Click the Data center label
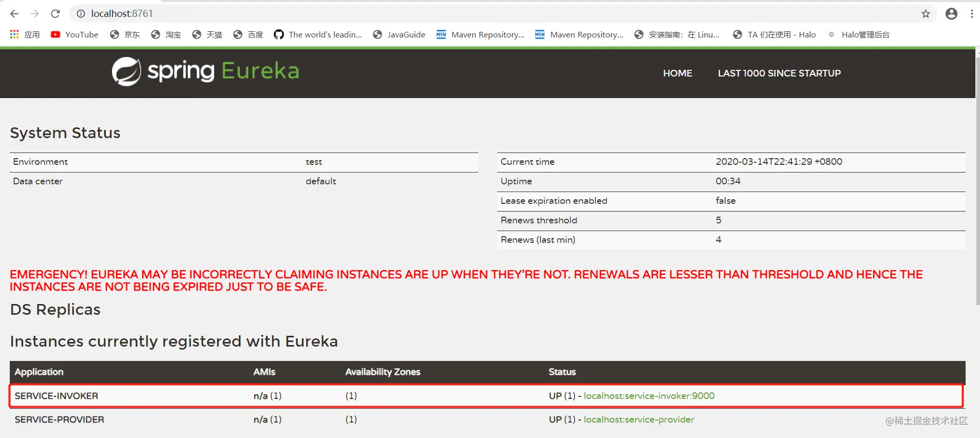Viewport: 980px width, 438px height. [x=37, y=181]
